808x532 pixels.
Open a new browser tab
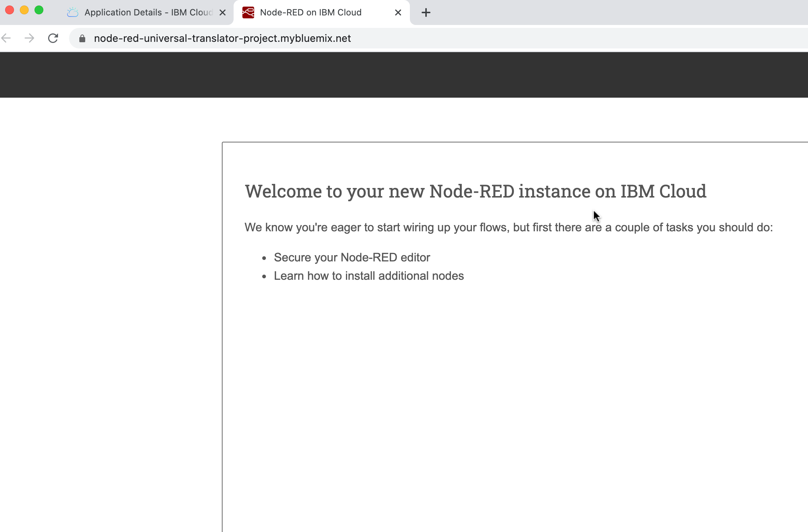click(x=426, y=12)
